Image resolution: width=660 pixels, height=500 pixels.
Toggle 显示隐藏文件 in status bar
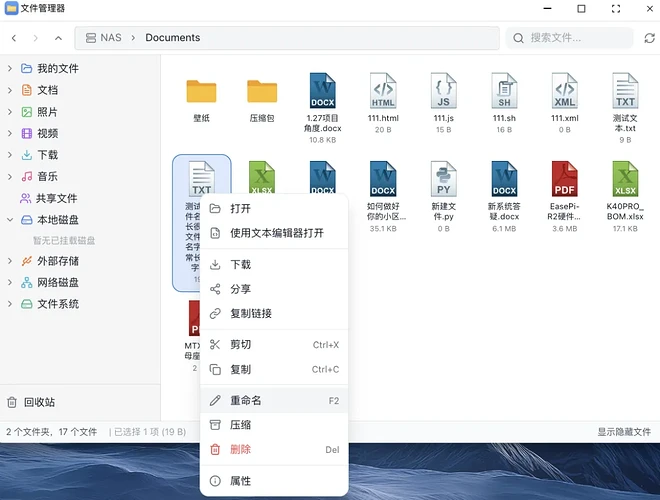pyautogui.click(x=624, y=432)
